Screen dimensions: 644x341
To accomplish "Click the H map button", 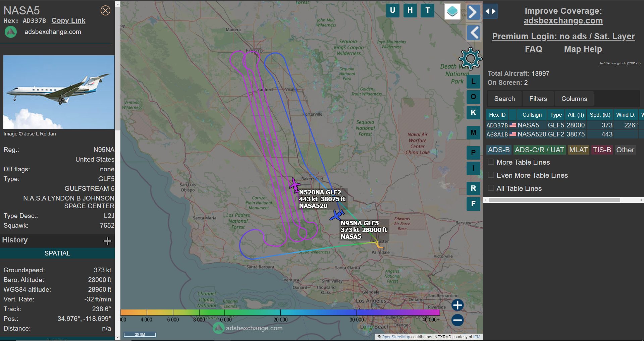I will click(x=410, y=10).
